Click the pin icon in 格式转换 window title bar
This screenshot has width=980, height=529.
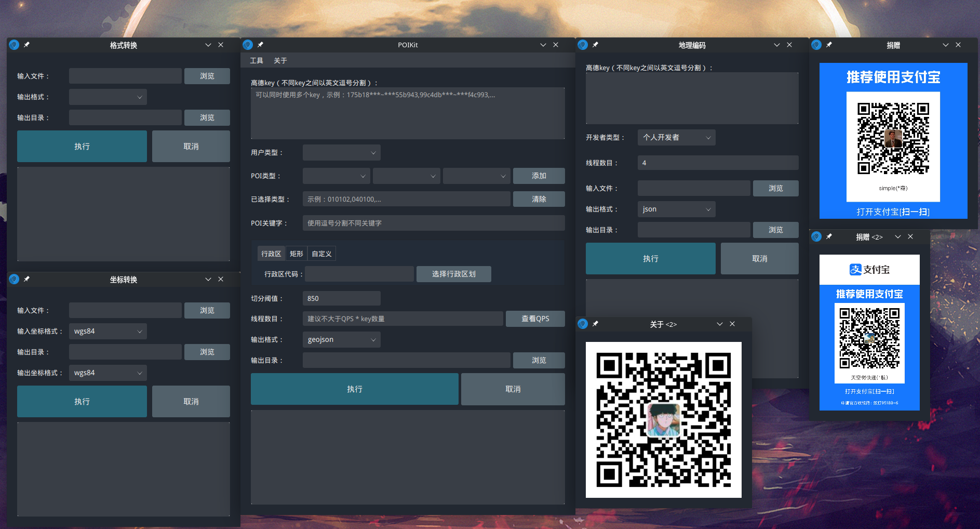pyautogui.click(x=26, y=45)
